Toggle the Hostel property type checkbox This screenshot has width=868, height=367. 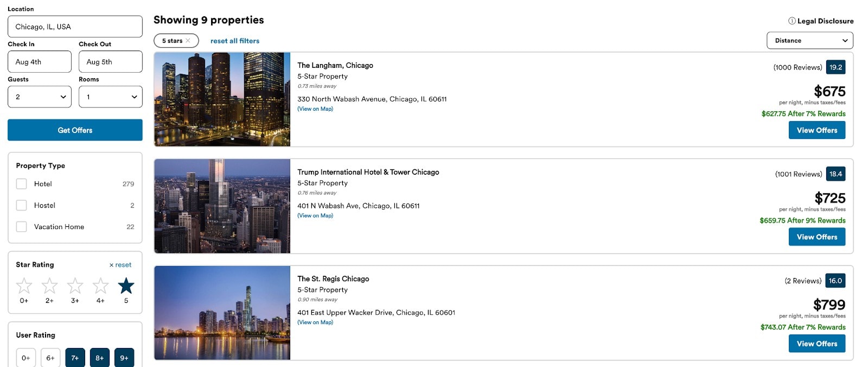click(x=21, y=205)
